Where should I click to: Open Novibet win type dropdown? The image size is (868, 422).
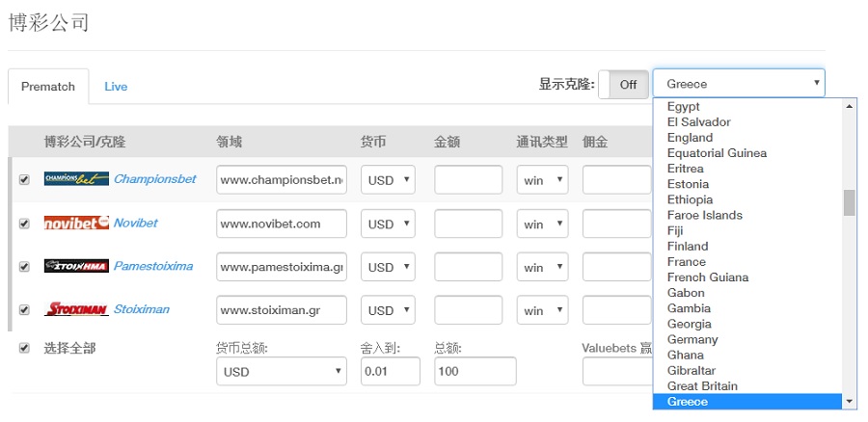point(542,224)
